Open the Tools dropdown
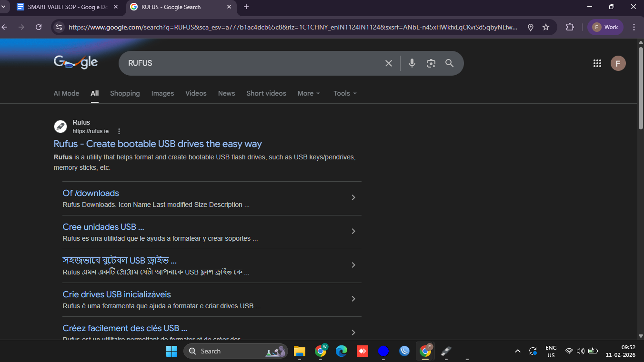The height and width of the screenshot is (362, 644). (344, 93)
